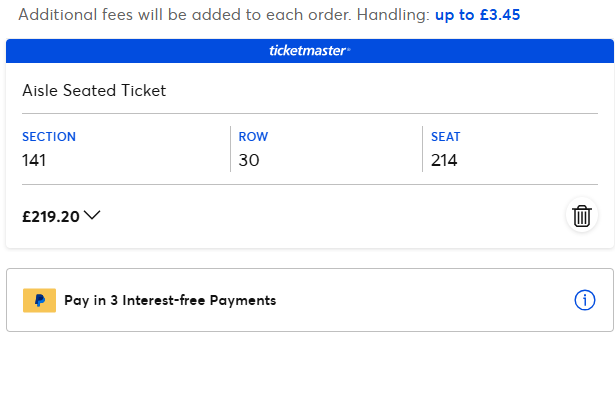Click the £219.20 ticket price

point(51,216)
